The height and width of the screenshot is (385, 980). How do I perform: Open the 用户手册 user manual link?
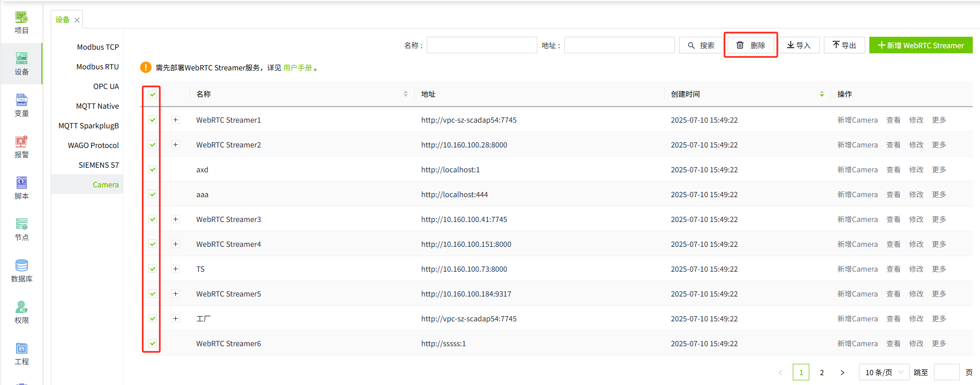pos(297,68)
